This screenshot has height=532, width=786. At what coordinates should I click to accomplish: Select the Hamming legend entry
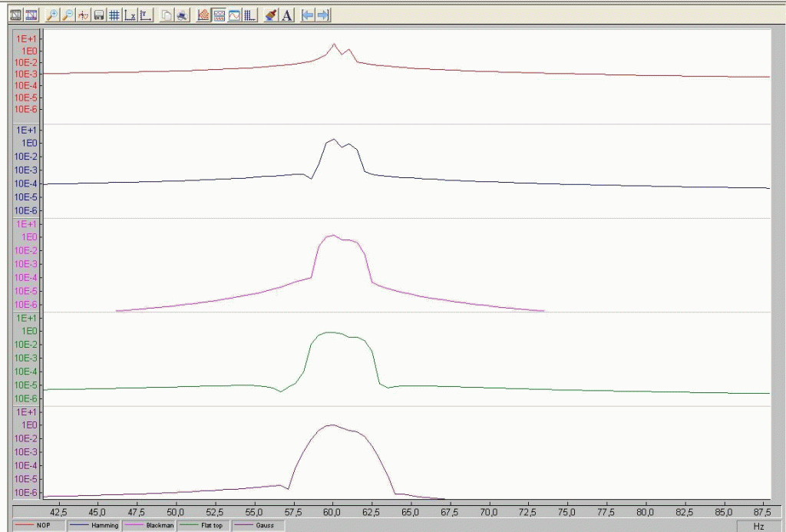tap(96, 526)
